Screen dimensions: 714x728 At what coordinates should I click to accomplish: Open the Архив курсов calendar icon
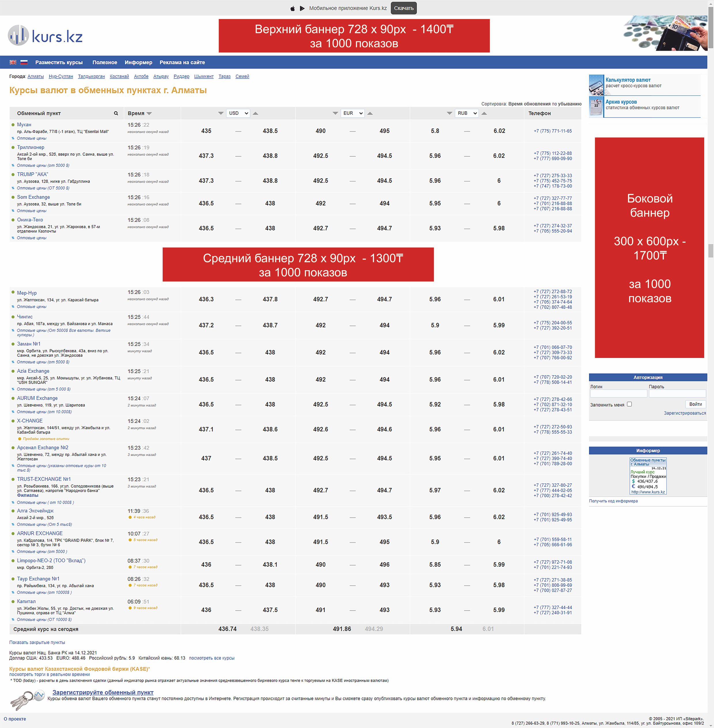click(596, 107)
